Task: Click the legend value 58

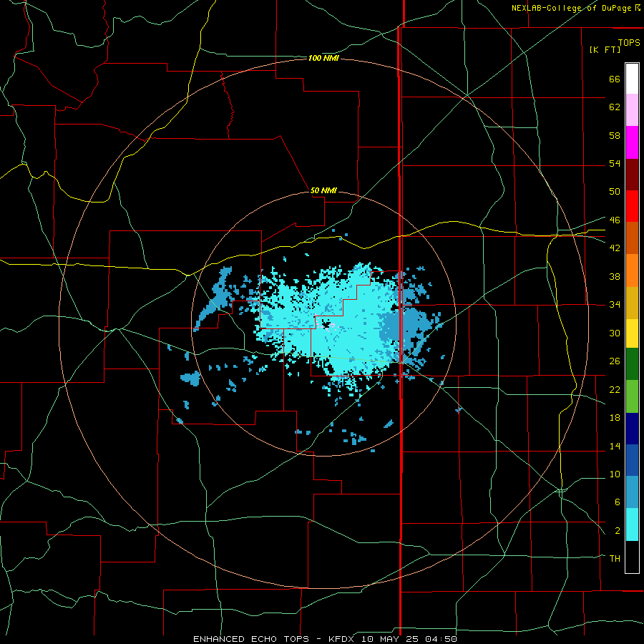Action: click(x=615, y=135)
